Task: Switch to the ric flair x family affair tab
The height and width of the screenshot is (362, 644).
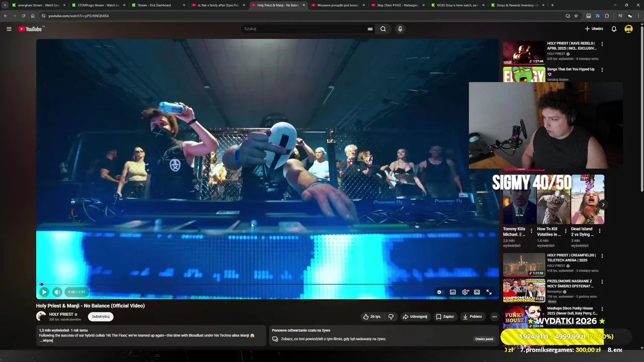Action: [217, 5]
